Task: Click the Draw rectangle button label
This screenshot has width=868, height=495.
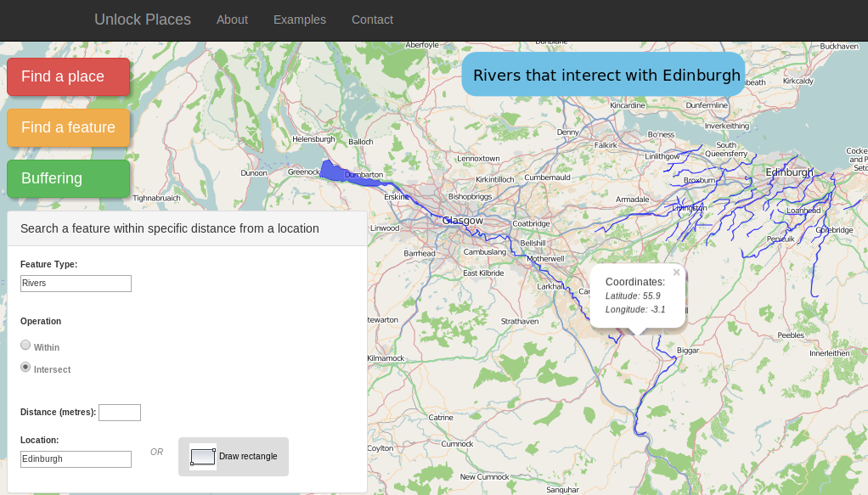Action: tap(248, 457)
